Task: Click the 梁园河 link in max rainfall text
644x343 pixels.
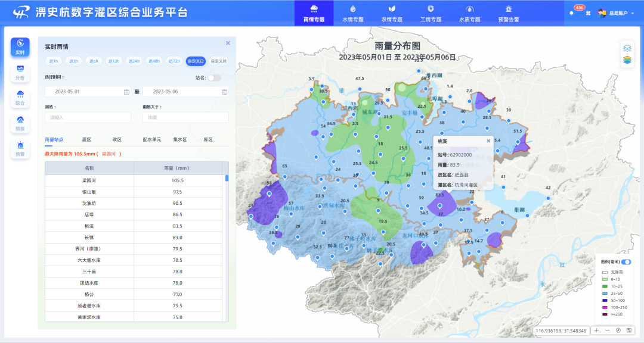Action: (109, 154)
